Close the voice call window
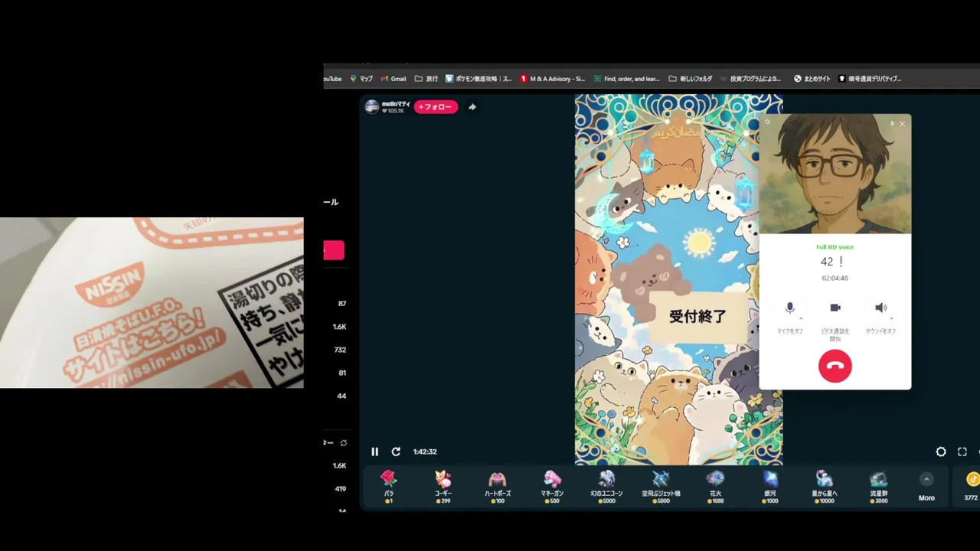980x551 pixels. [x=902, y=124]
